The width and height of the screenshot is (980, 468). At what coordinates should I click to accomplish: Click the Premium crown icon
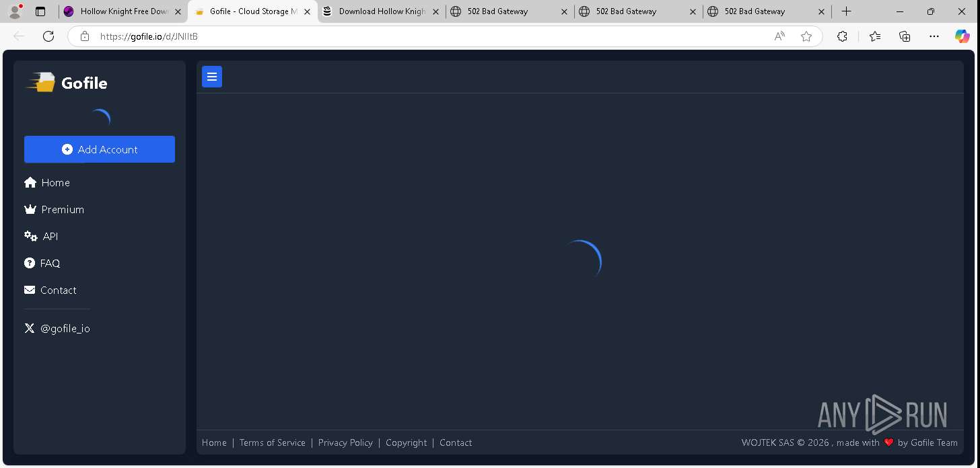30,209
